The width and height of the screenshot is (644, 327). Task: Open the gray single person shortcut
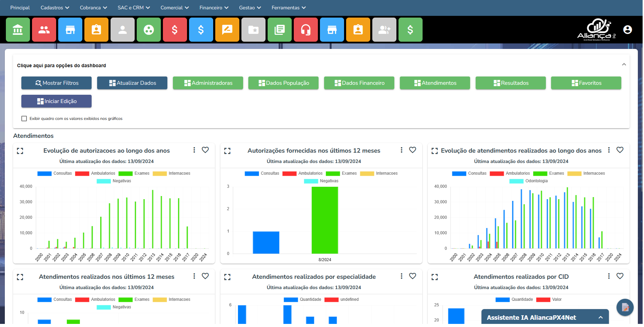(123, 30)
